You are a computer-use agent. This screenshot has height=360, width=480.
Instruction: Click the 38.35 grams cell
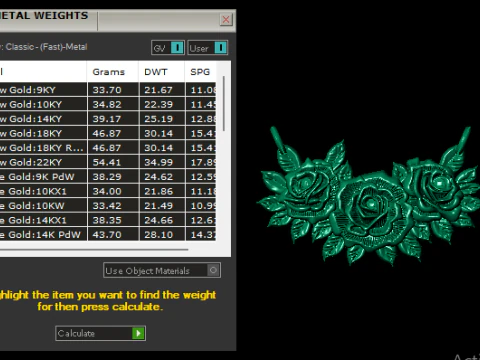click(x=113, y=220)
